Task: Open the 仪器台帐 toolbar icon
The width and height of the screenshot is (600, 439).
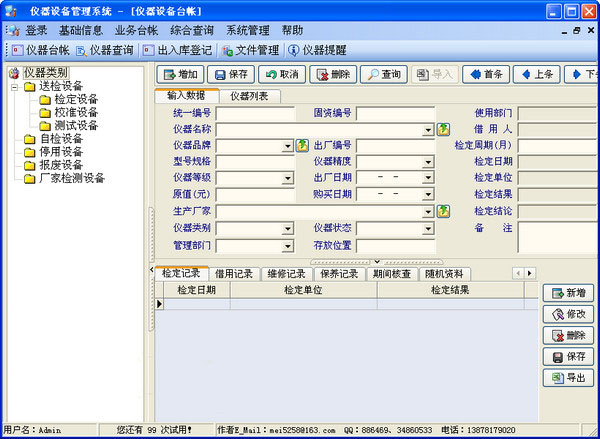Action: click(x=39, y=50)
